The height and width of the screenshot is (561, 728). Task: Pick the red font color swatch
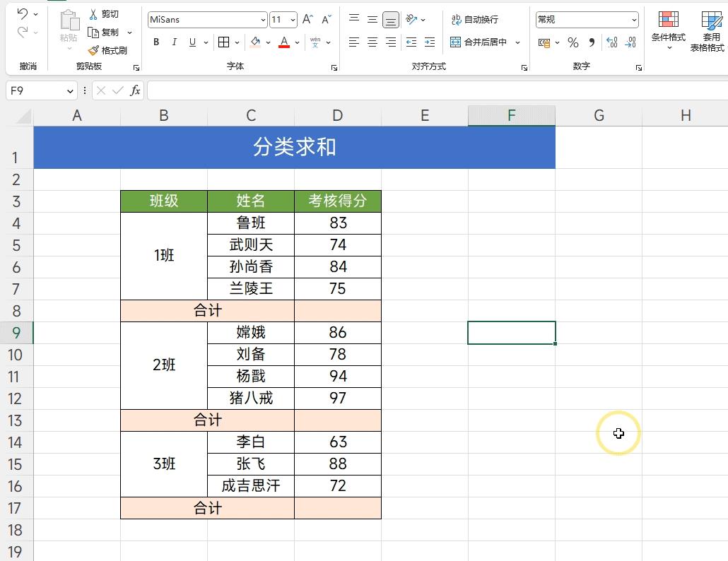[283, 42]
